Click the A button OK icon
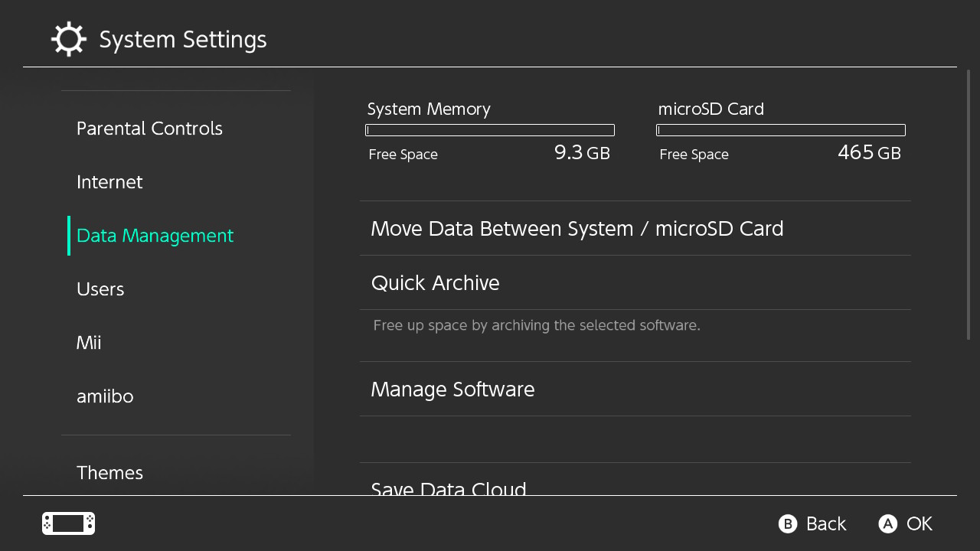 887,523
